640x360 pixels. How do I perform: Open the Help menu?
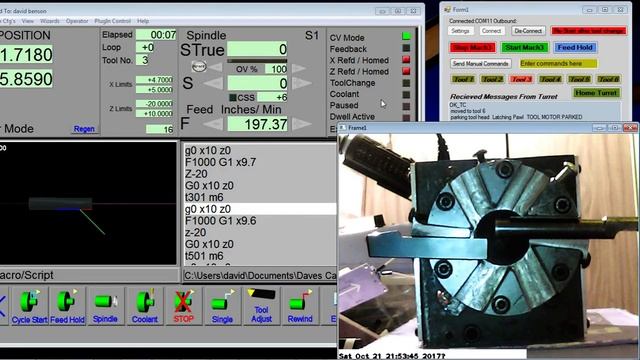pos(143,21)
